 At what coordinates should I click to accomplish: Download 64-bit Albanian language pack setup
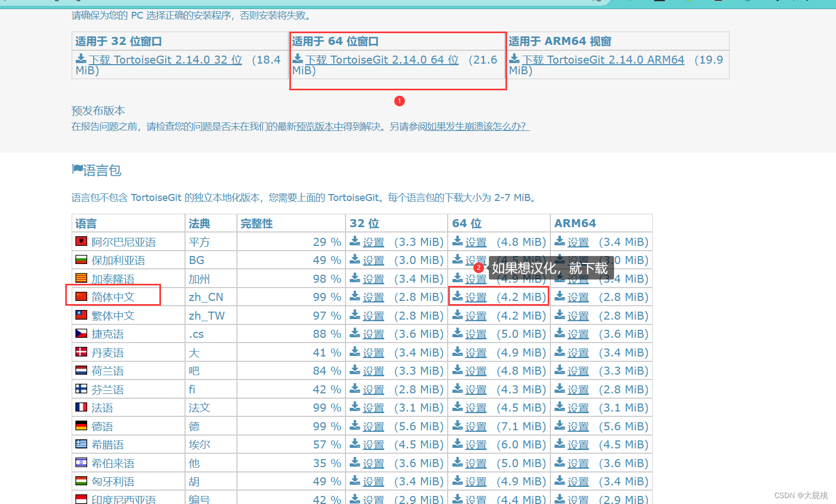tap(475, 242)
